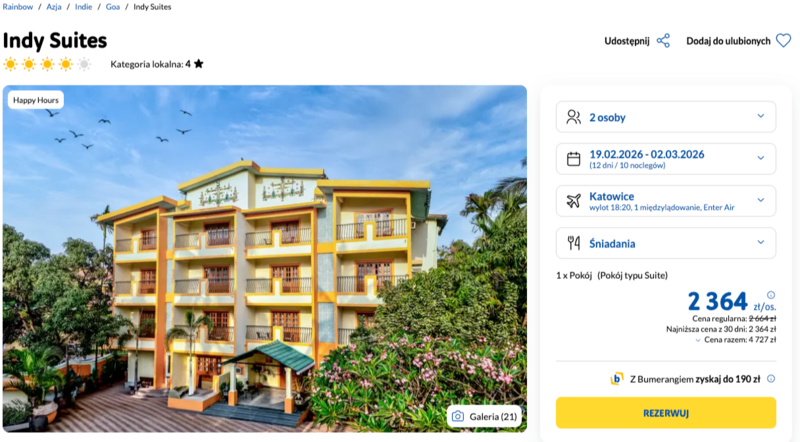Screen dimensions: 800x442
Task: Click the Bumerang logo icon
Action: (x=617, y=379)
